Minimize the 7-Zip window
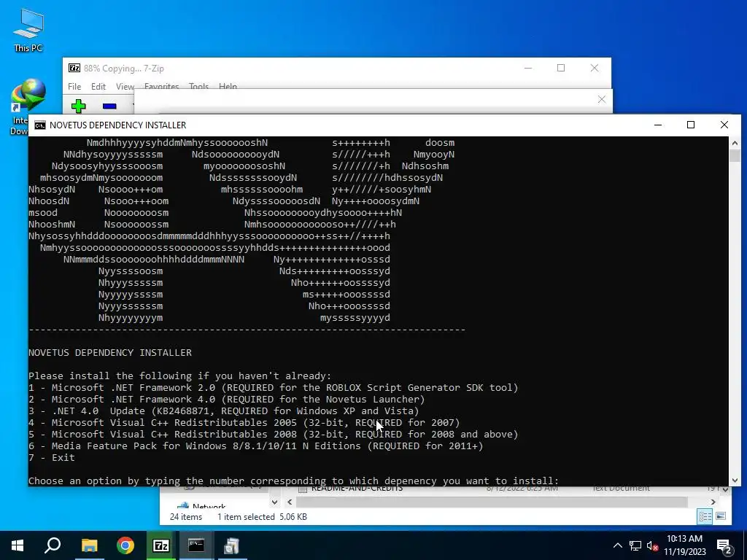 click(x=528, y=68)
